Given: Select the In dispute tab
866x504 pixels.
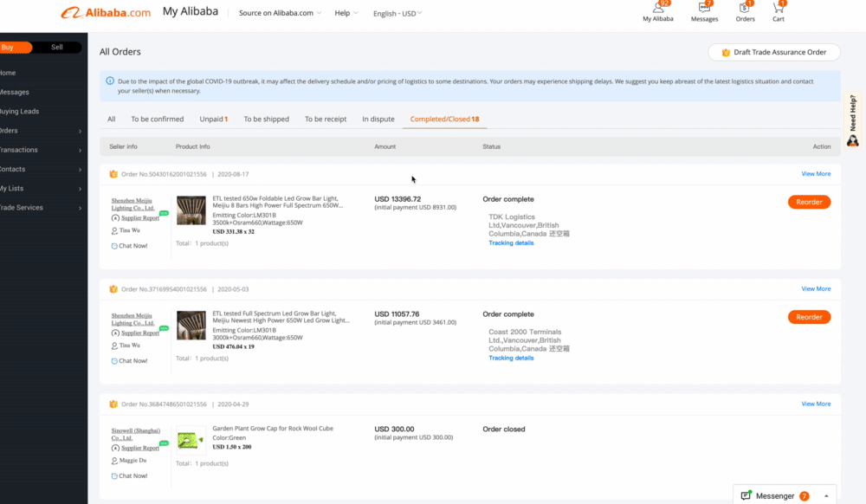Looking at the screenshot, I should point(378,120).
